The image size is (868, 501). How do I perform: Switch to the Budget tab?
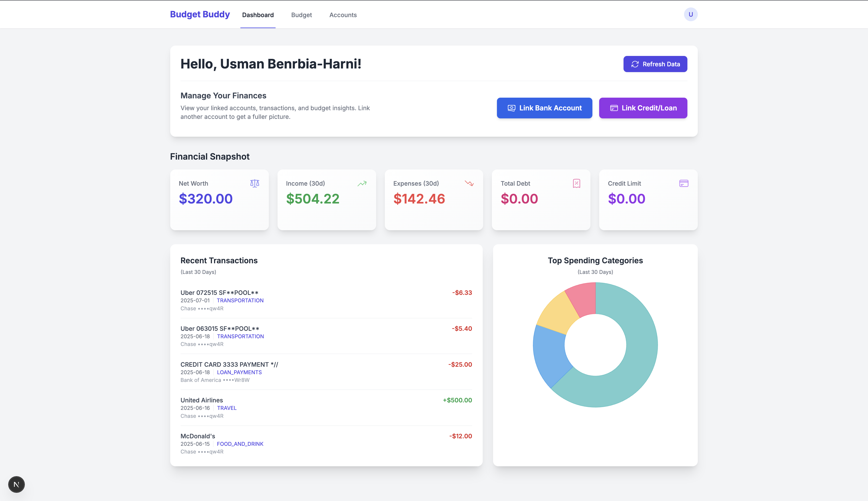click(x=301, y=15)
